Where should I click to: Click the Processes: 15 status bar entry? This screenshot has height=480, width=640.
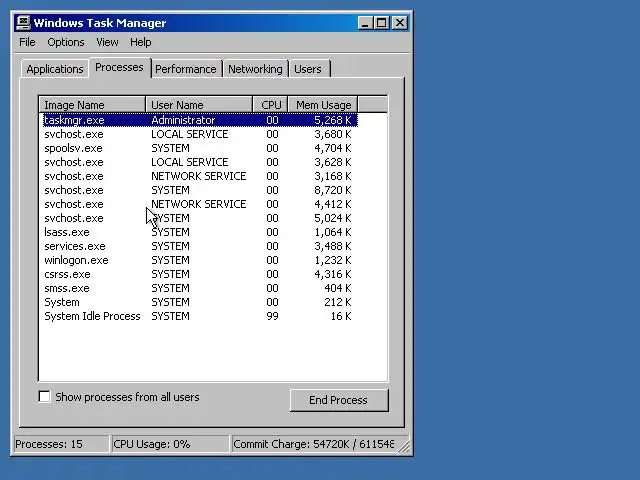pos(61,444)
